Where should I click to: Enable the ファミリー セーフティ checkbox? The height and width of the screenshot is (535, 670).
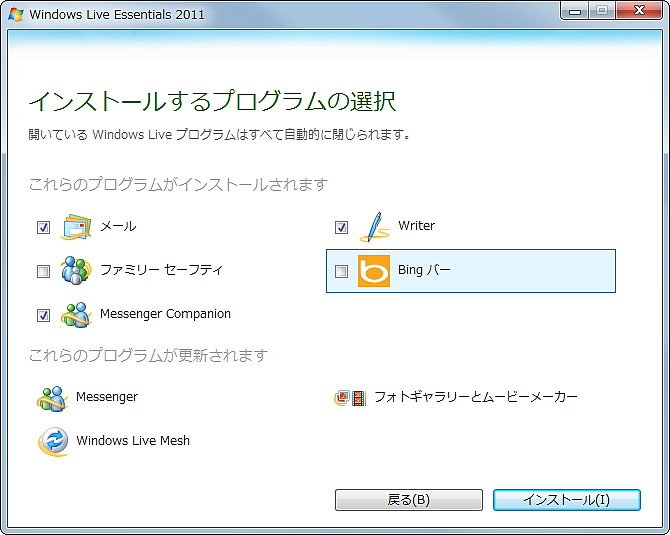tap(43, 271)
